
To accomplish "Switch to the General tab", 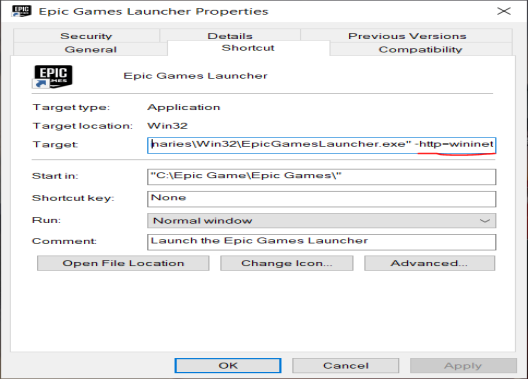I will pyautogui.click(x=90, y=49).
